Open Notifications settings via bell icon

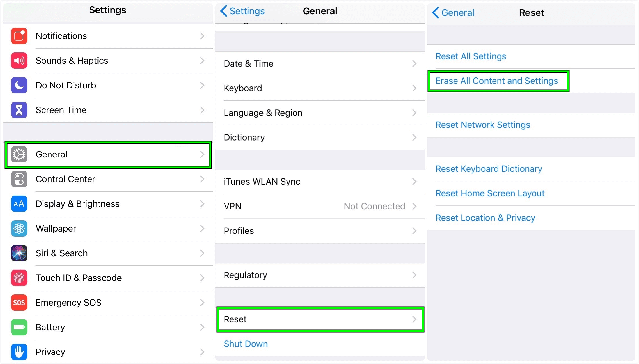19,36
